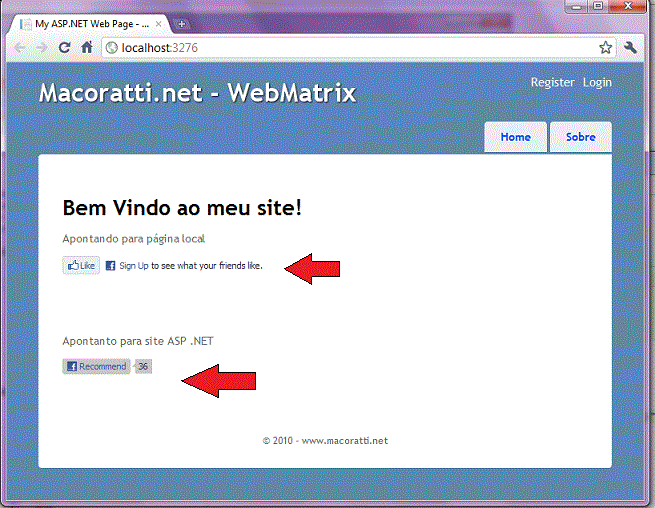Screen dimensions: 655x508
Task: Open the Login link
Action: coord(597,83)
